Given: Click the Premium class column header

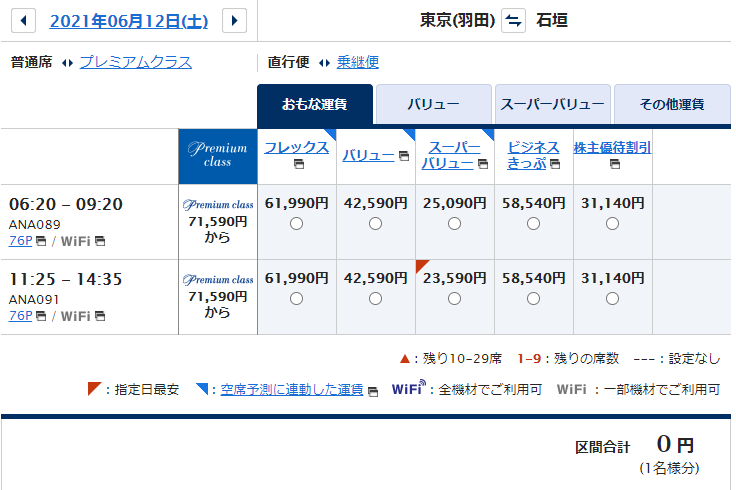Looking at the screenshot, I should pos(218,156).
